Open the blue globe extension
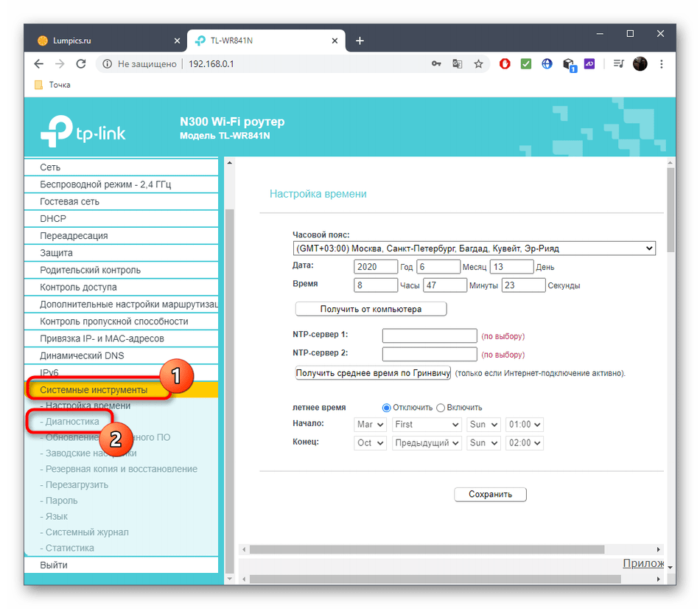This screenshot has width=700, height=609. (547, 64)
